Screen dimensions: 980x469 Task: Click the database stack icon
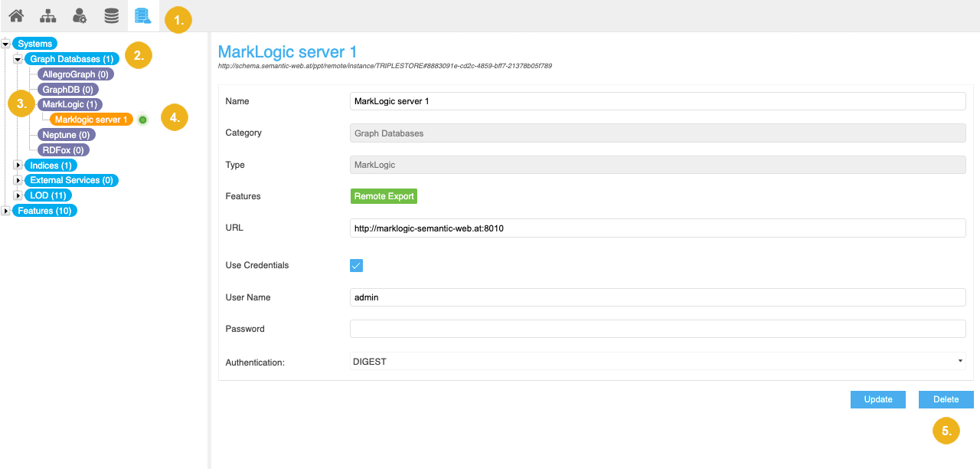[x=112, y=15]
